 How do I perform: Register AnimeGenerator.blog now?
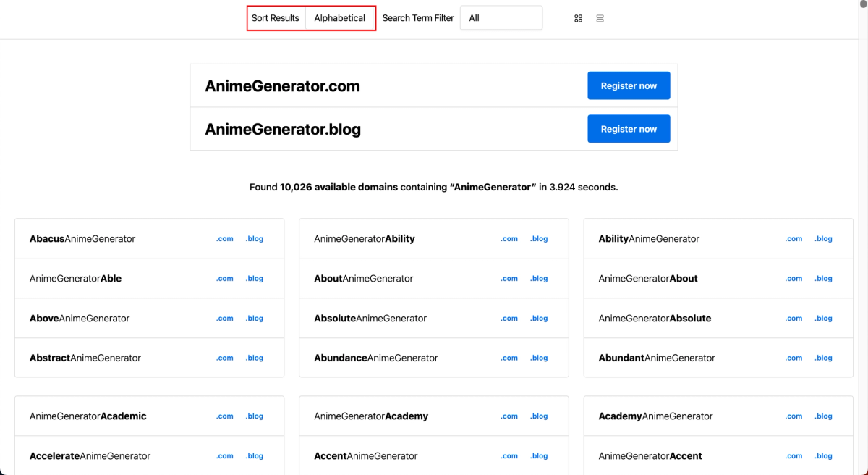click(629, 129)
